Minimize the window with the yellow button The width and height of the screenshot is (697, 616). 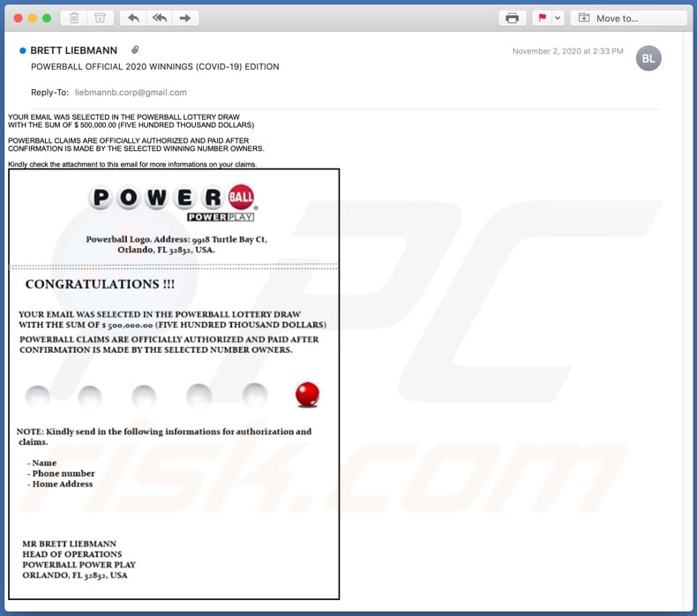tap(33, 19)
